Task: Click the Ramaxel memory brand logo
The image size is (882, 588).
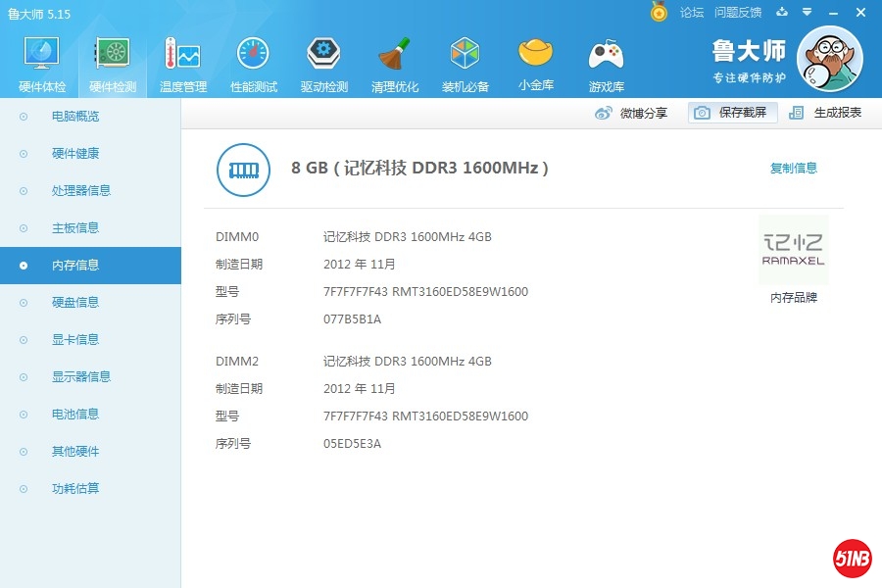Action: pos(793,250)
